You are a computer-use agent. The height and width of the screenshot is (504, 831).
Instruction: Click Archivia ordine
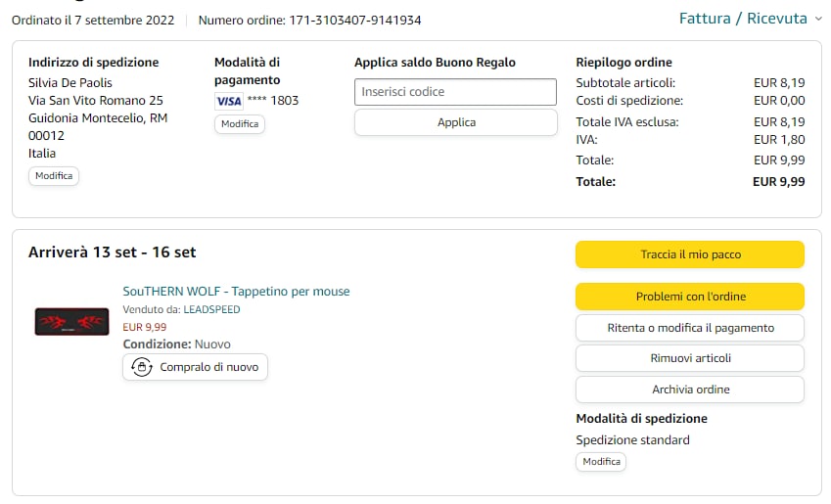(x=689, y=389)
